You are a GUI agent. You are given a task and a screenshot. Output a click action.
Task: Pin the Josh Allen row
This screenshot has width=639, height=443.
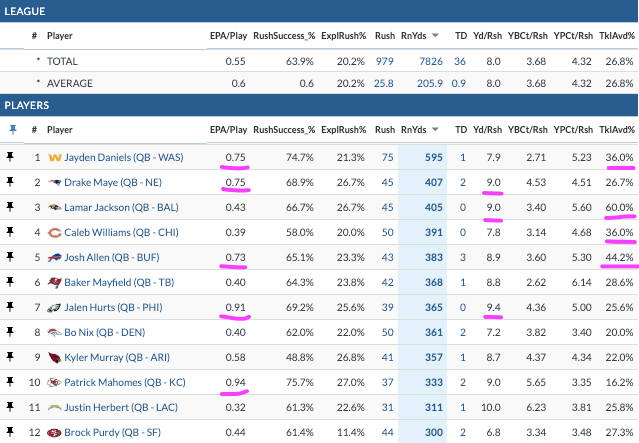click(x=10, y=257)
